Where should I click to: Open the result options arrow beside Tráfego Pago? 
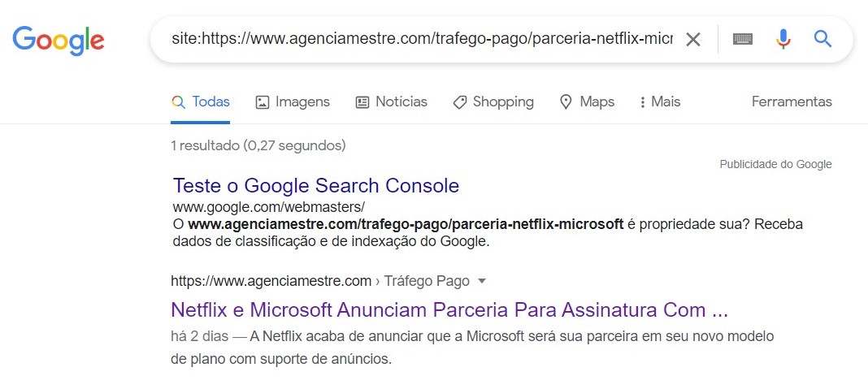482,281
